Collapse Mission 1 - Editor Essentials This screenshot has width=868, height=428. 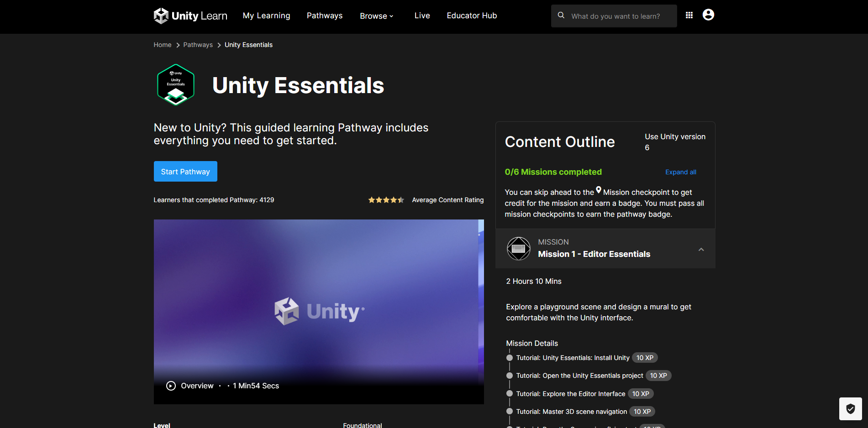tap(701, 249)
